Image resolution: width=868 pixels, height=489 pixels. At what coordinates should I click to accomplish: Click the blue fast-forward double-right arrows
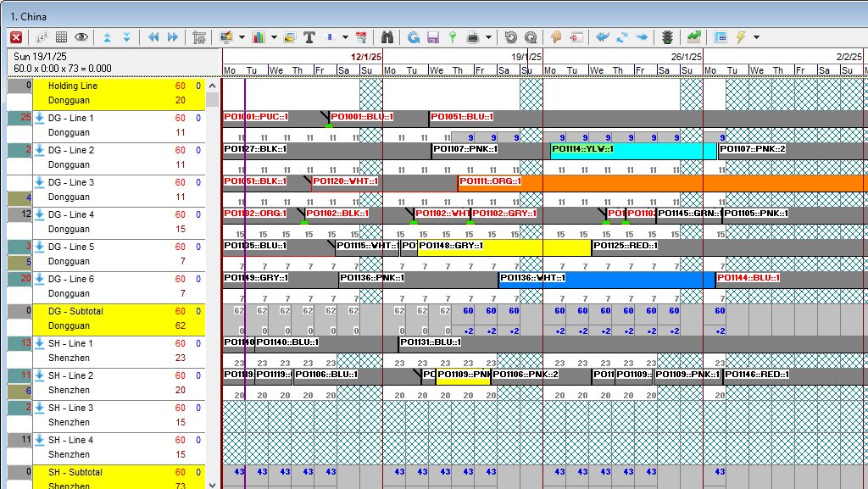click(x=173, y=37)
